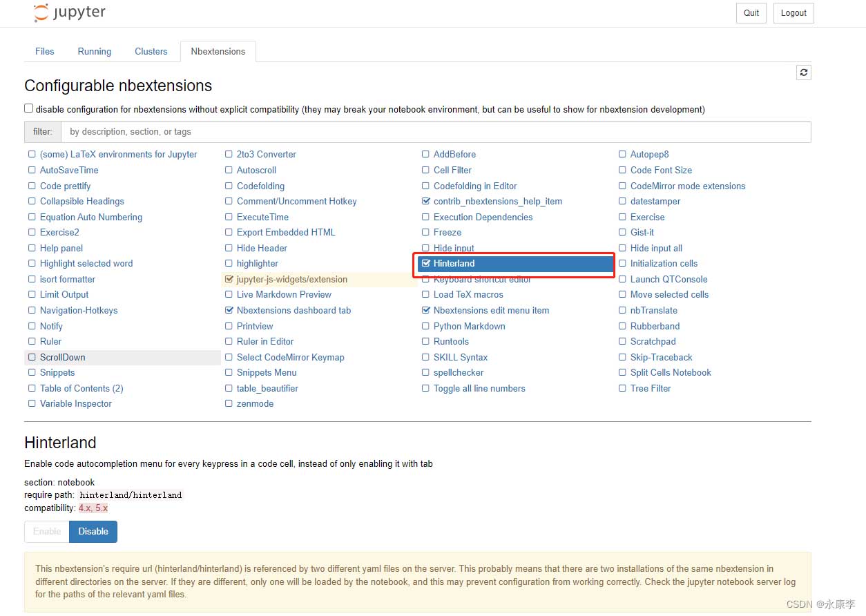The image size is (866, 616).
Task: Select the Cell Filter extension
Action: click(452, 171)
